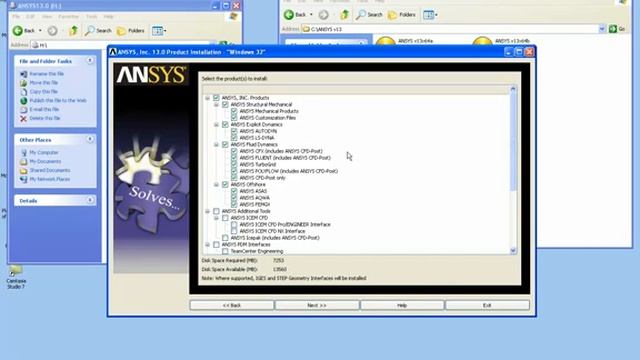Viewport: 640px width, 360px height.
Task: Open Views menu in C:\ANSYS v13 window
Action: point(430,15)
